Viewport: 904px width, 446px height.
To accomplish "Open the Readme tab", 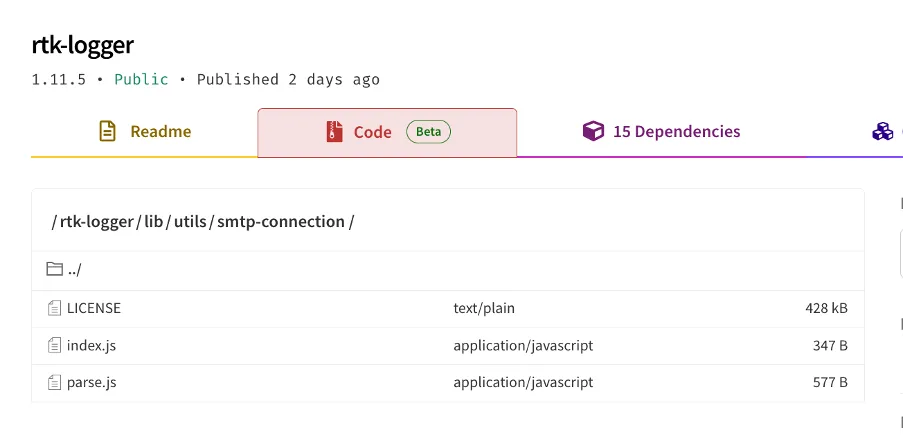I will pos(160,132).
